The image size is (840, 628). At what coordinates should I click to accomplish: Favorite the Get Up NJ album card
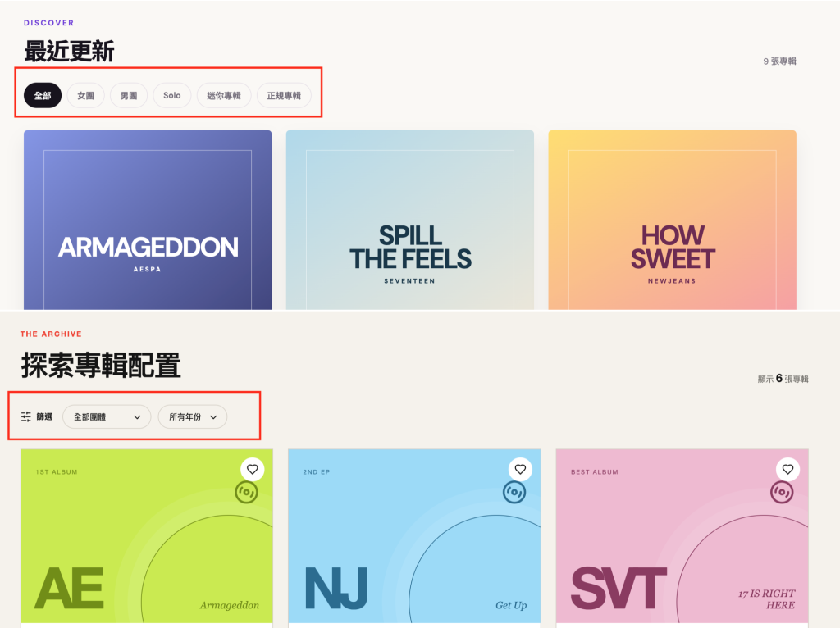(x=520, y=470)
